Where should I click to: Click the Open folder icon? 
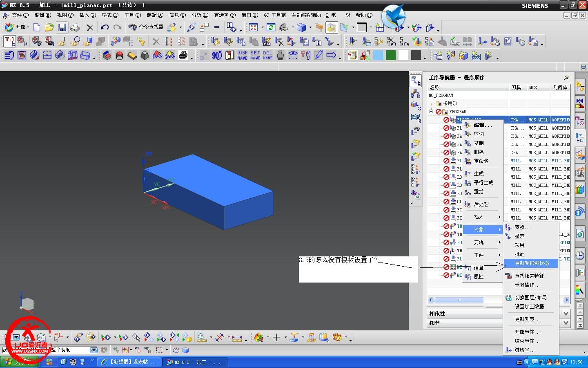49,27
